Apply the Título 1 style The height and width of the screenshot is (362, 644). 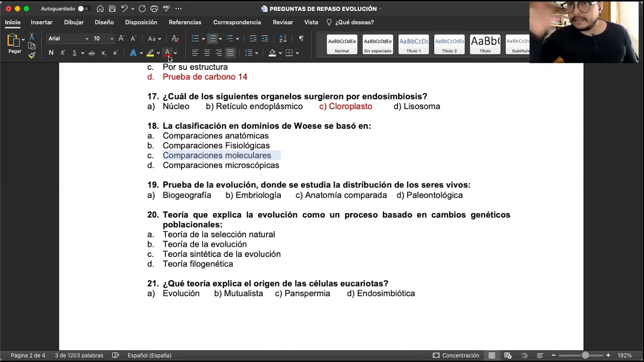414,44
